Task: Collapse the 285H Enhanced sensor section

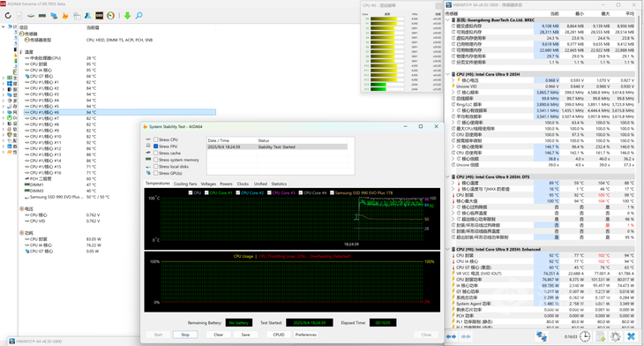Action: [448, 250]
